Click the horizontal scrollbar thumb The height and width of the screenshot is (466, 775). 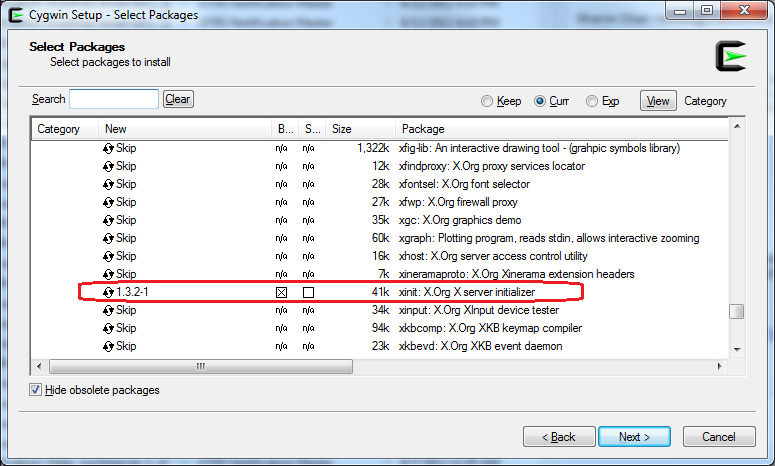click(201, 367)
